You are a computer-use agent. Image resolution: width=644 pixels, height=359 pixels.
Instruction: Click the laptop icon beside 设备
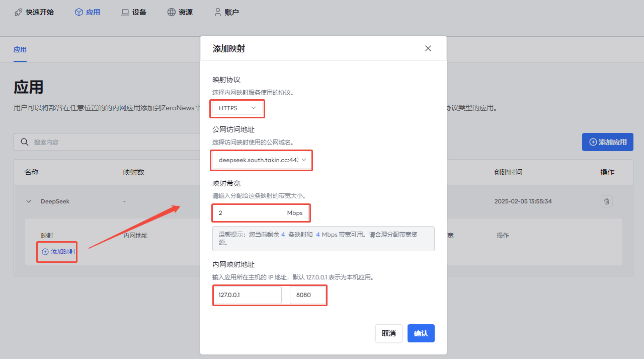[x=125, y=12]
